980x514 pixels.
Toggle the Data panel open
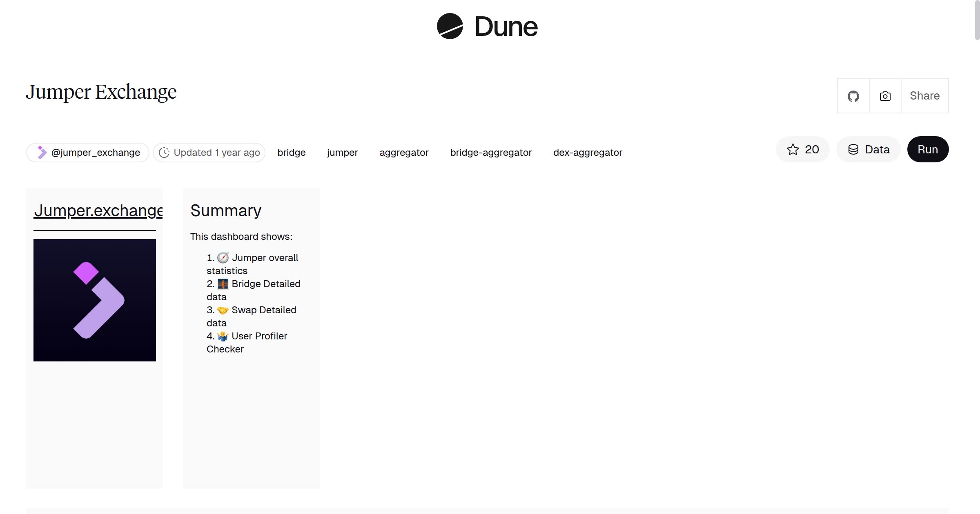pos(868,149)
